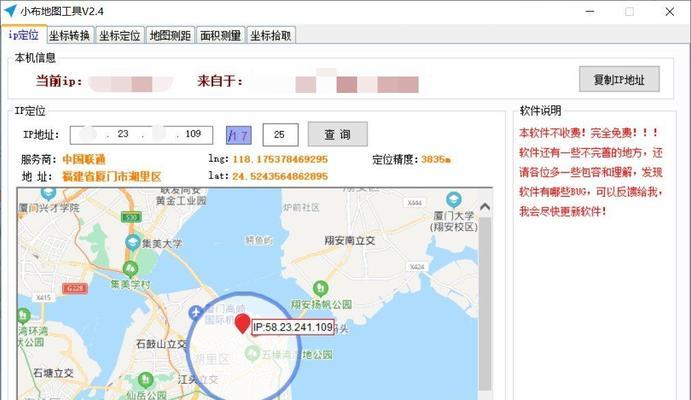Click the X424 road badge on map
691x400 pixels.
[417, 267]
